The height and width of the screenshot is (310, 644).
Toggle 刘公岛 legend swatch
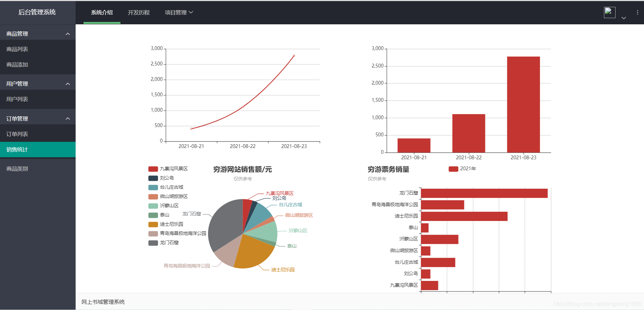153,178
